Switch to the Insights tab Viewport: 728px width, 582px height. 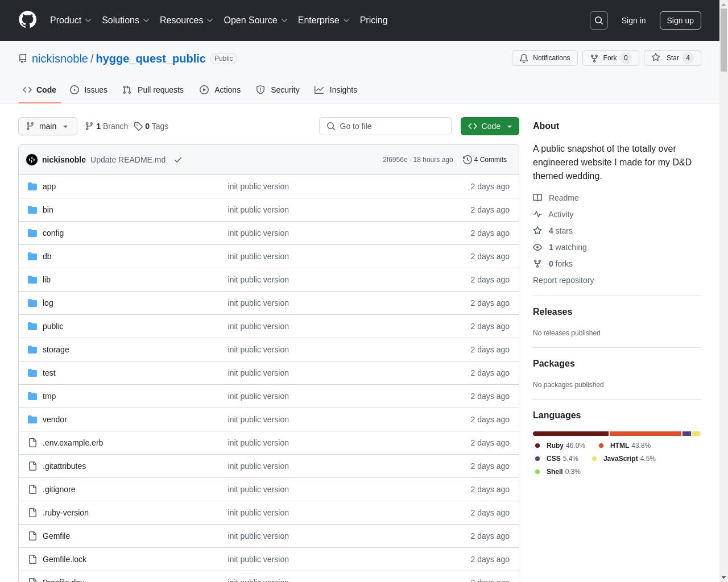point(336,90)
